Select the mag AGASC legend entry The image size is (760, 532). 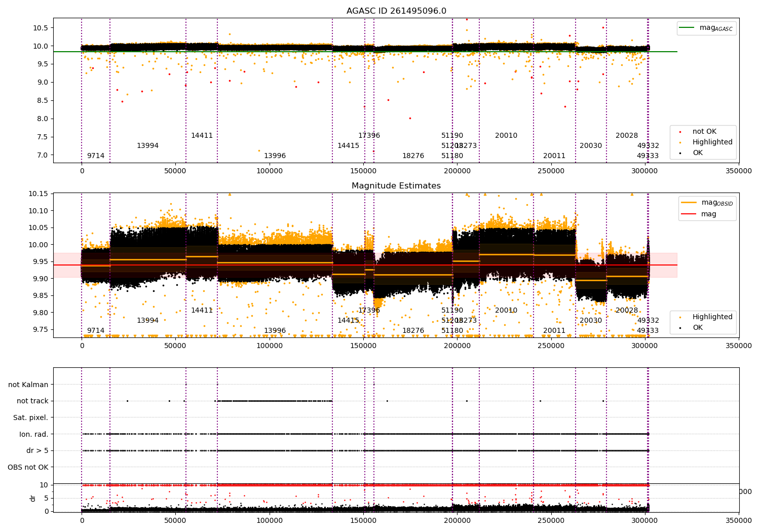click(707, 28)
